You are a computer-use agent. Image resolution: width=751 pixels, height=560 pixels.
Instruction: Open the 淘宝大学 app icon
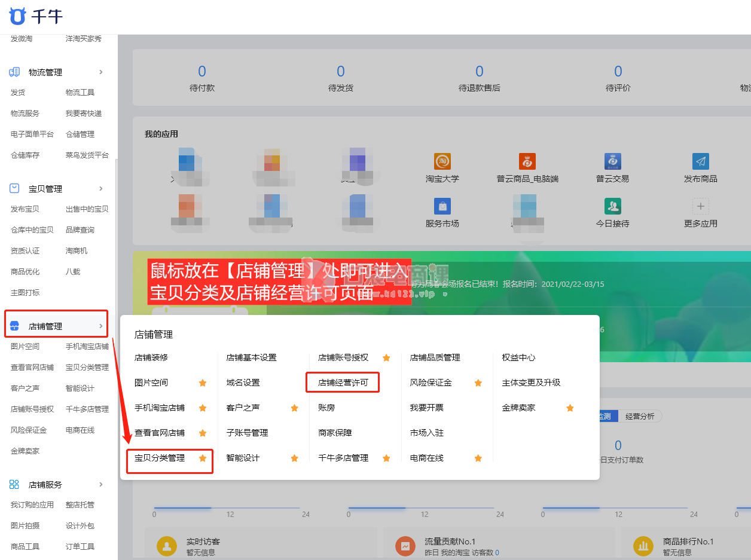442,161
